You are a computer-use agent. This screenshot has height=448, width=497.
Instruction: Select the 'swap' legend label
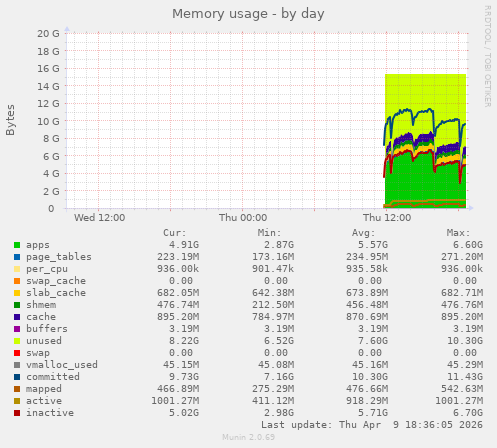(38, 353)
